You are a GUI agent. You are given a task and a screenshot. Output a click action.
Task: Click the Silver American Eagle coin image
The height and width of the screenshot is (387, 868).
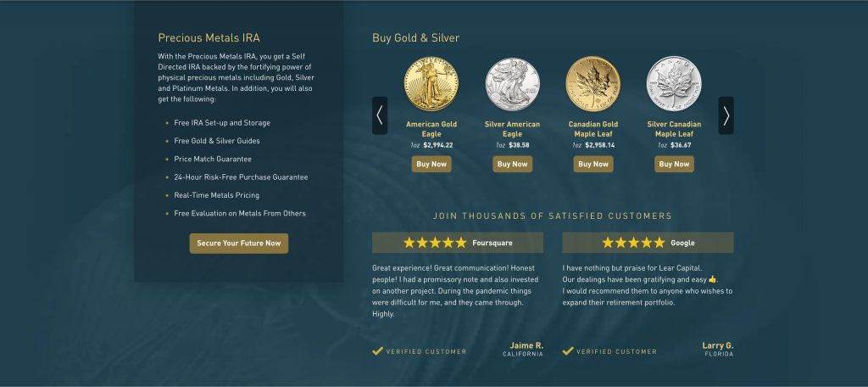512,84
